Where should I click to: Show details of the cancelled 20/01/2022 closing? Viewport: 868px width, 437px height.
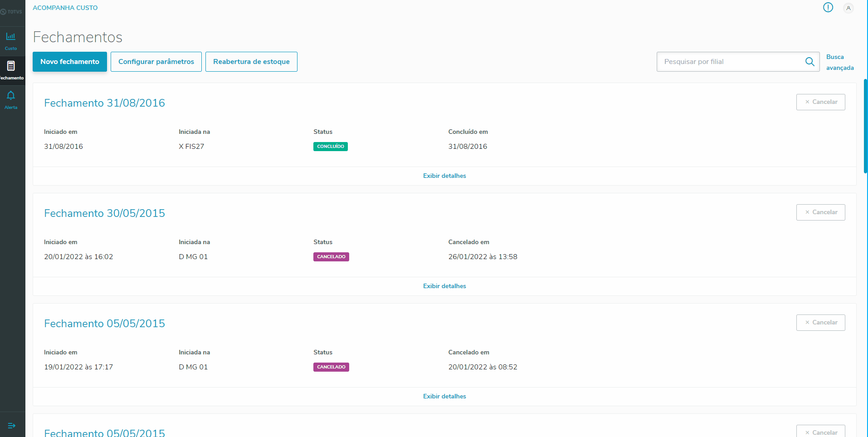444,397
